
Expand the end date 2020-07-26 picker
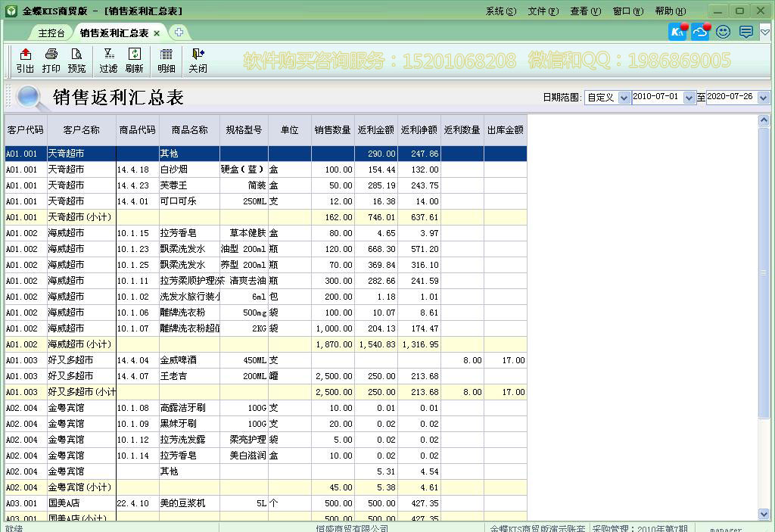pos(764,97)
